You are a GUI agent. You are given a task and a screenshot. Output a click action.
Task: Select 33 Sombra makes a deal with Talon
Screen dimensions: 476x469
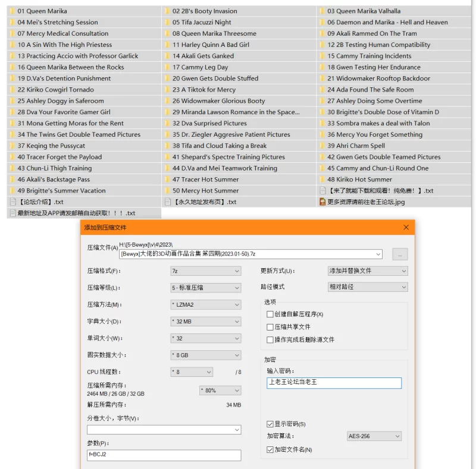click(x=378, y=124)
